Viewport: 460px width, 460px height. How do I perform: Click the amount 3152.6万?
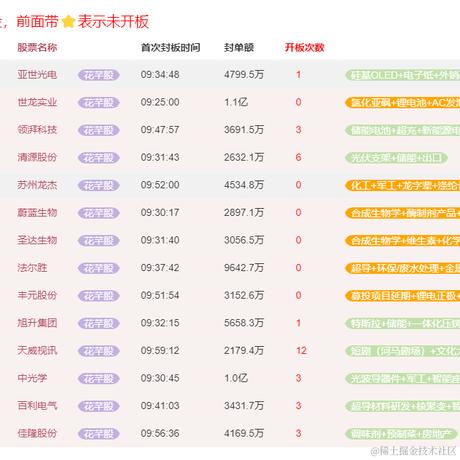(244, 295)
